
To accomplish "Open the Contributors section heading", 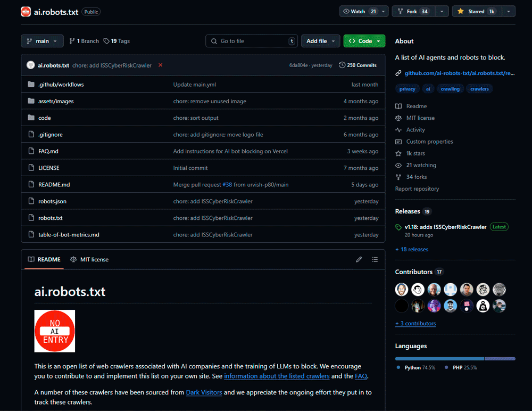I will (x=413, y=272).
